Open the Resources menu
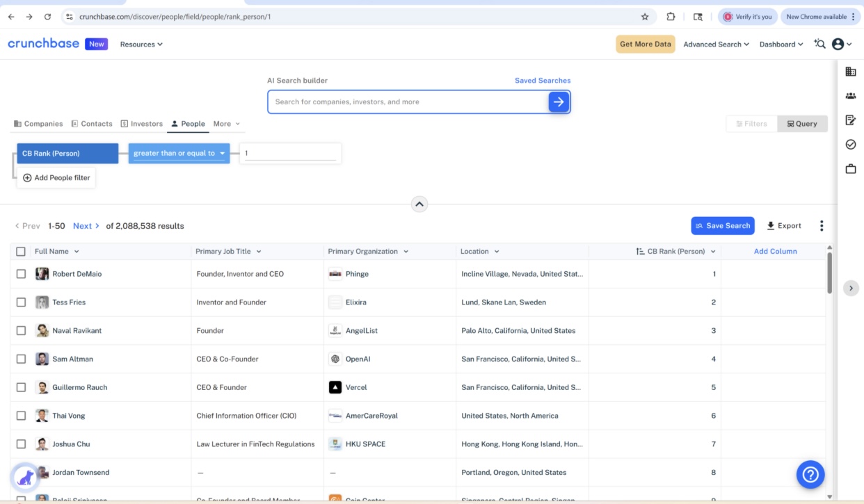The width and height of the screenshot is (864, 504). tap(141, 44)
